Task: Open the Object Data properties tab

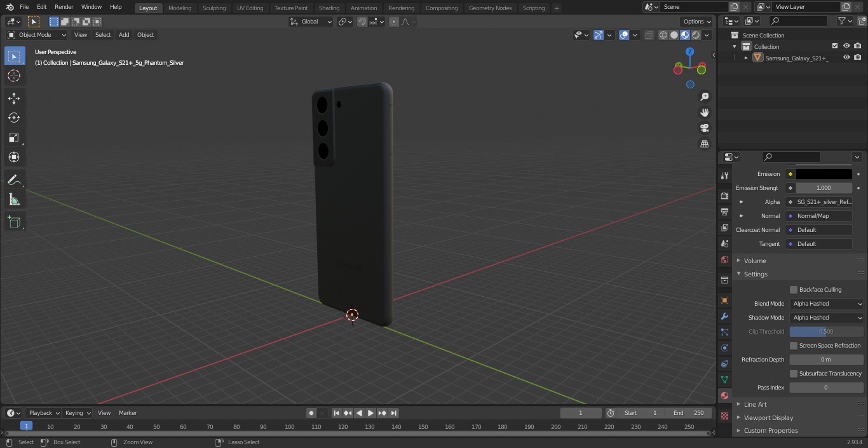Action: tap(724, 379)
